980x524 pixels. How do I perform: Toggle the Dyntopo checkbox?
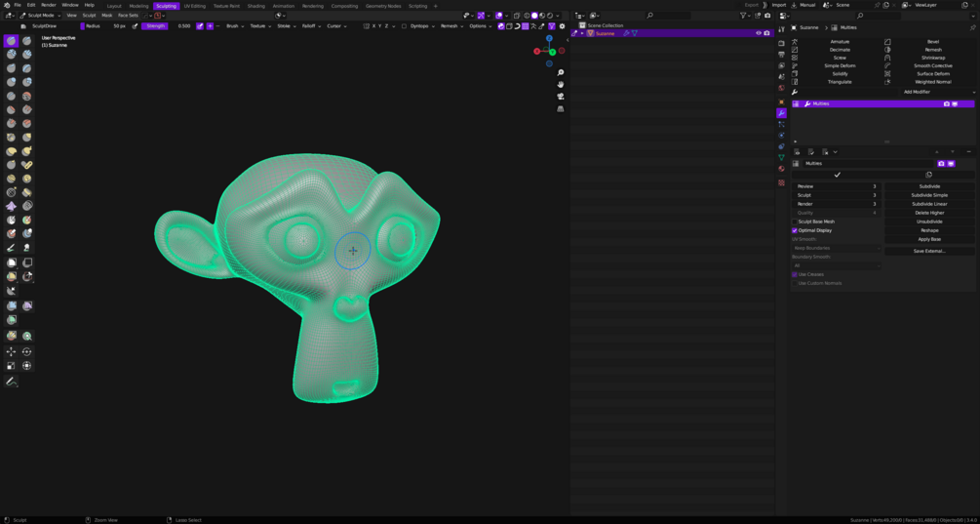pyautogui.click(x=404, y=26)
